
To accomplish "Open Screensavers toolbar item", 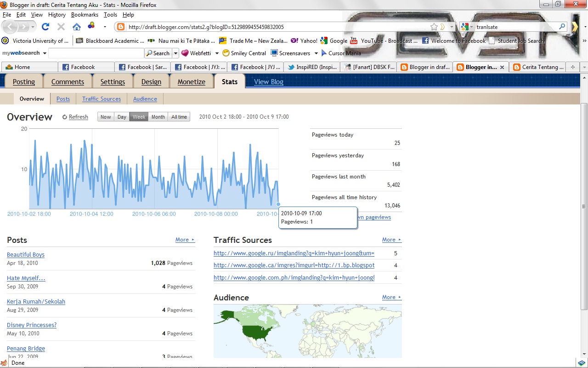I will tap(290, 53).
